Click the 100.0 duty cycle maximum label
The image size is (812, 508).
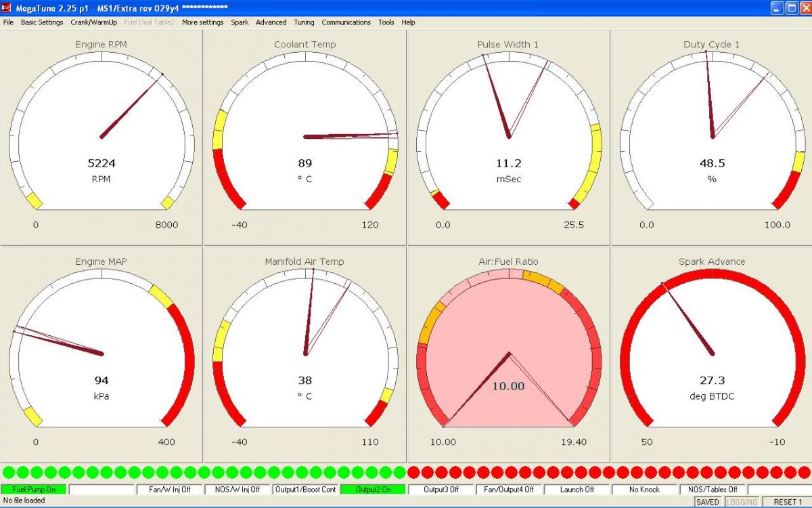(777, 225)
